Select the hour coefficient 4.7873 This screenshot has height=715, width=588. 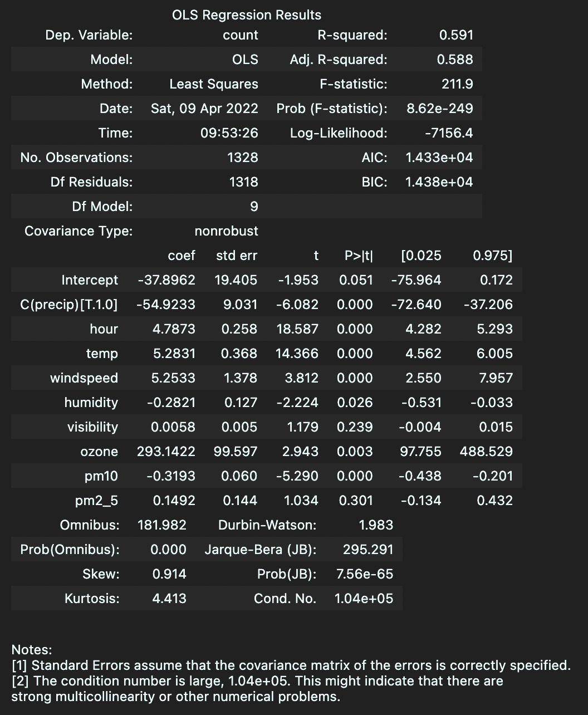tap(174, 329)
